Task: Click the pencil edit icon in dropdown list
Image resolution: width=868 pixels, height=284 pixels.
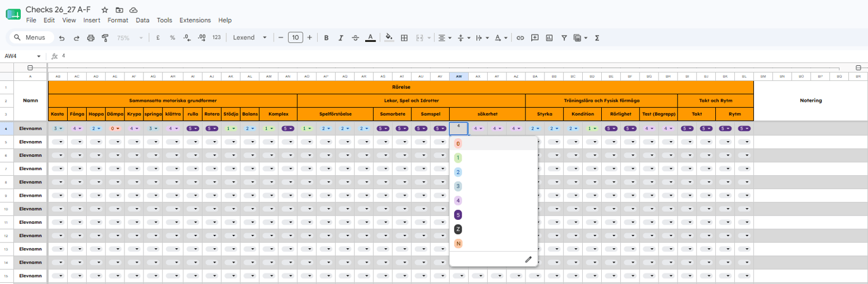Action: [528, 259]
